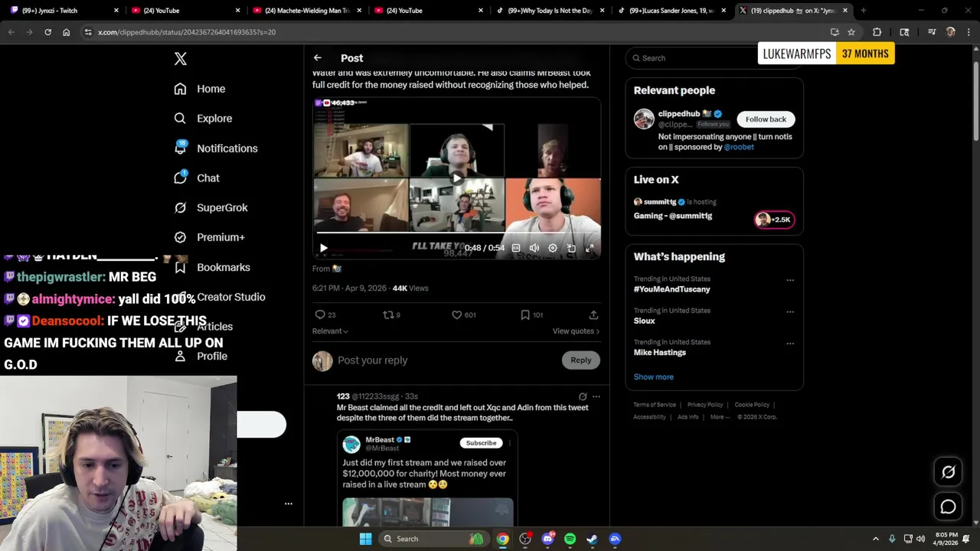Click the back arrow beside Post
The image size is (980, 551).
[317, 58]
